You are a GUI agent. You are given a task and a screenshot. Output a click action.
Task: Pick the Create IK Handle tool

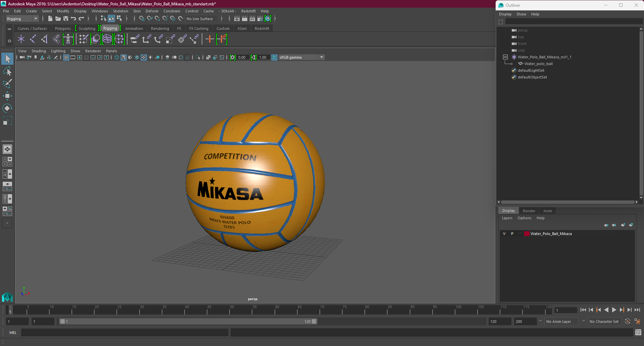tap(45, 39)
